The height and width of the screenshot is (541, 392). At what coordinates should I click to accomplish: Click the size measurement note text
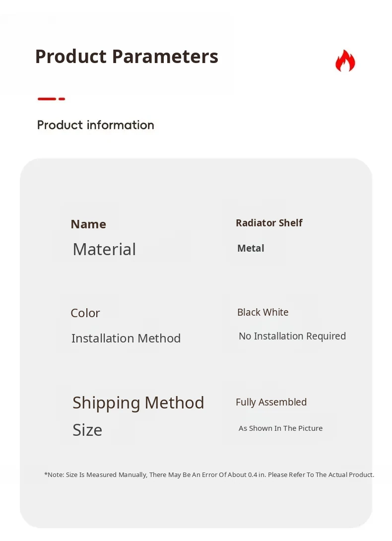(209, 475)
